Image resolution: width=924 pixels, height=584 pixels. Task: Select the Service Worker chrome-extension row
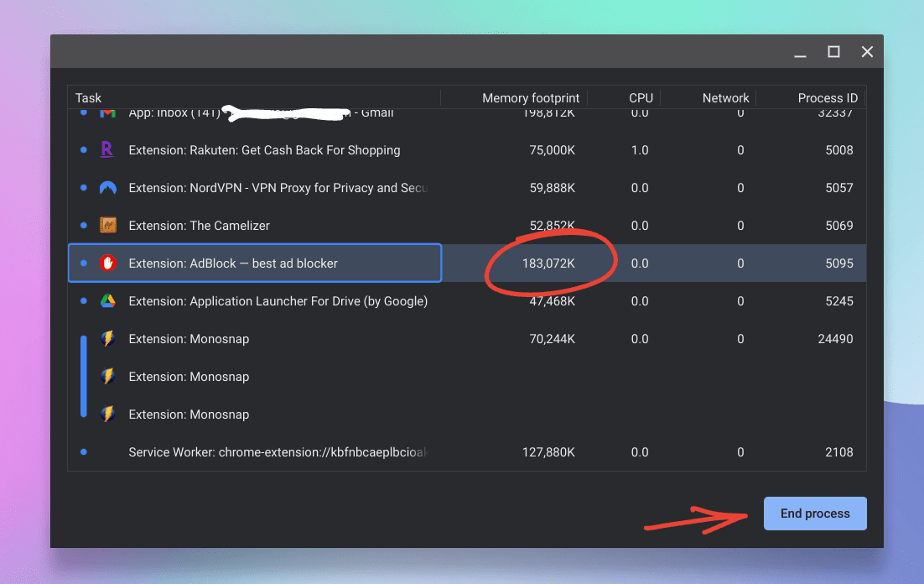tap(467, 452)
